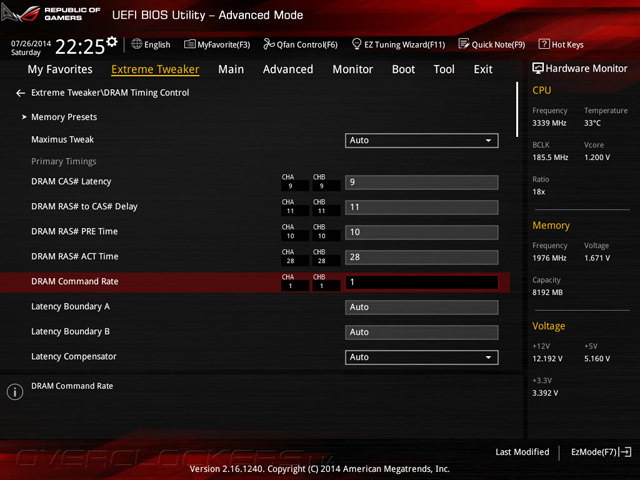This screenshot has width=640, height=480.
Task: Click the +12V 12.192 V reading
Action: click(547, 359)
